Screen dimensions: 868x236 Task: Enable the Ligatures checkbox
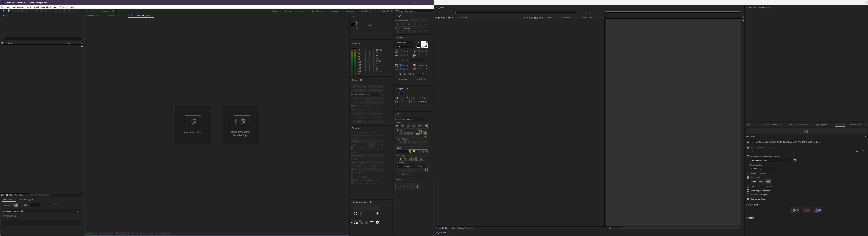point(397,79)
